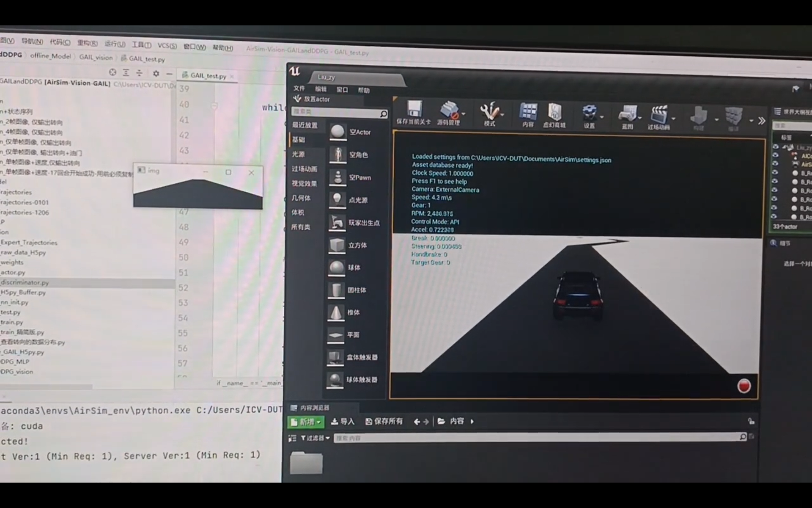
Task: Click the Import (导入) button
Action: (x=343, y=422)
